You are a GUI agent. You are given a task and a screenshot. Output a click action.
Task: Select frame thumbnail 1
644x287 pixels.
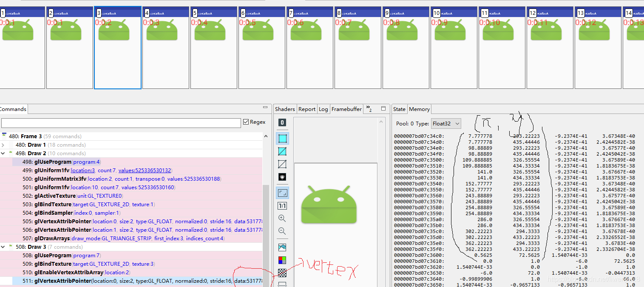21,48
